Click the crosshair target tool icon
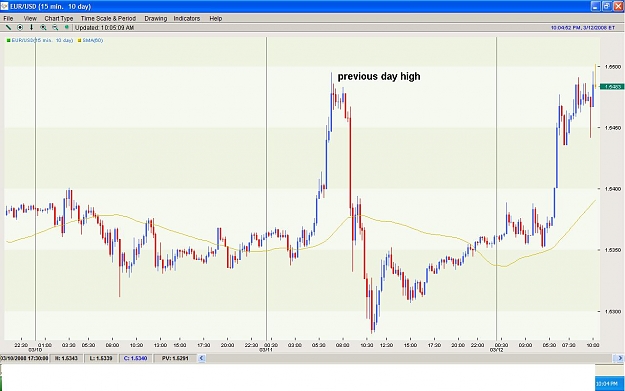Image resolution: width=625 pixels, height=391 pixels. click(x=20, y=28)
